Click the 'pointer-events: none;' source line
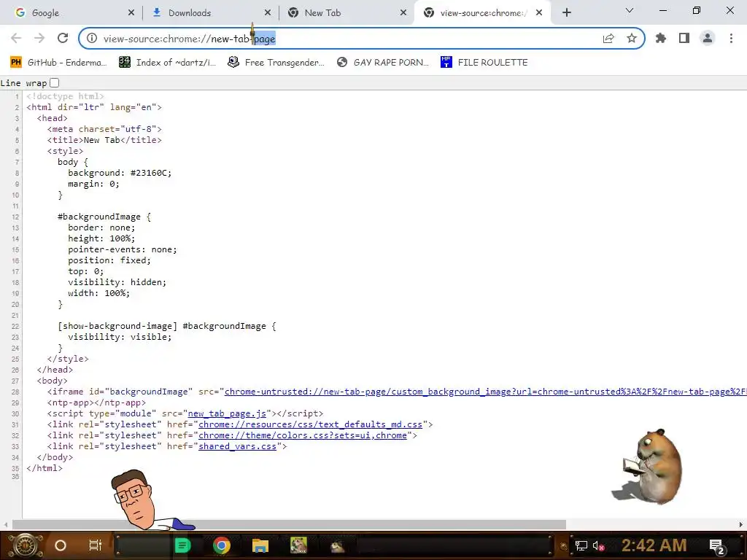The image size is (747, 560). pyautogui.click(x=122, y=249)
